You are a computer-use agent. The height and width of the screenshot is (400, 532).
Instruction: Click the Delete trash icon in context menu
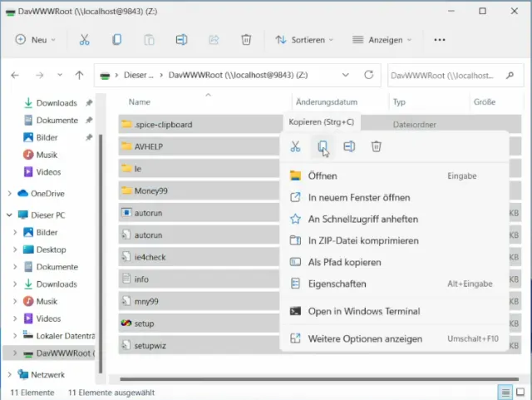click(376, 146)
